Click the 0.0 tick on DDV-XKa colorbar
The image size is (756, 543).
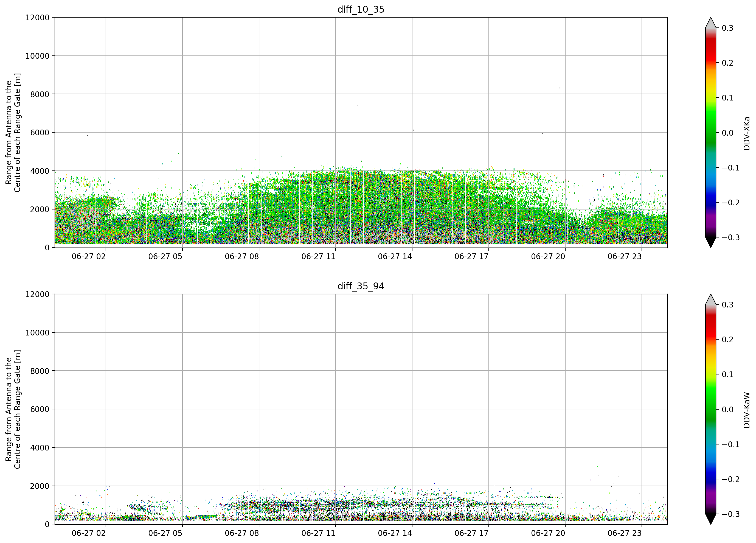pyautogui.click(x=727, y=133)
